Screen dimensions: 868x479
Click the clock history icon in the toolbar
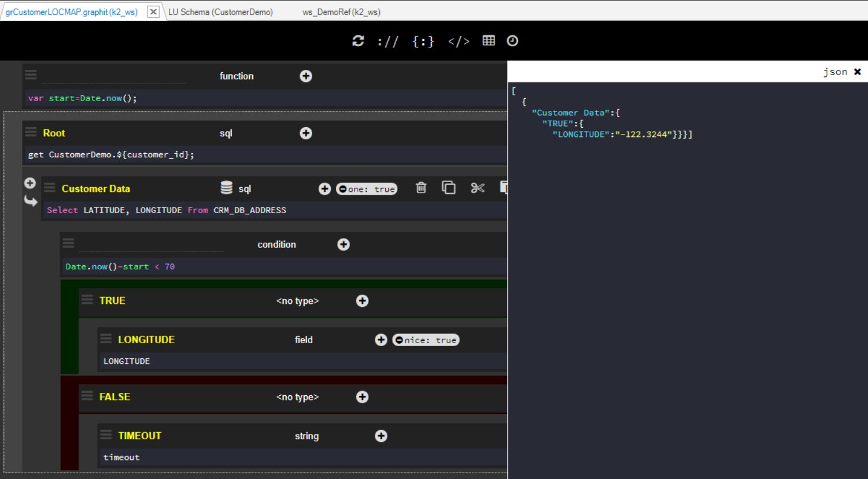tap(512, 40)
